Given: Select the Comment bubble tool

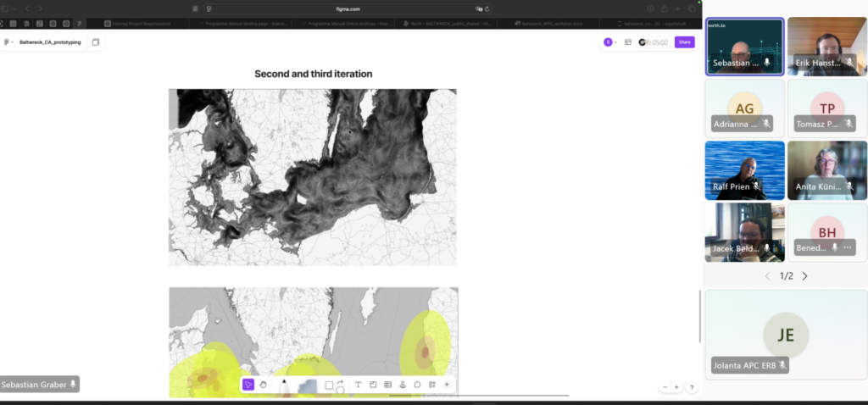Looking at the screenshot, I should point(417,385).
